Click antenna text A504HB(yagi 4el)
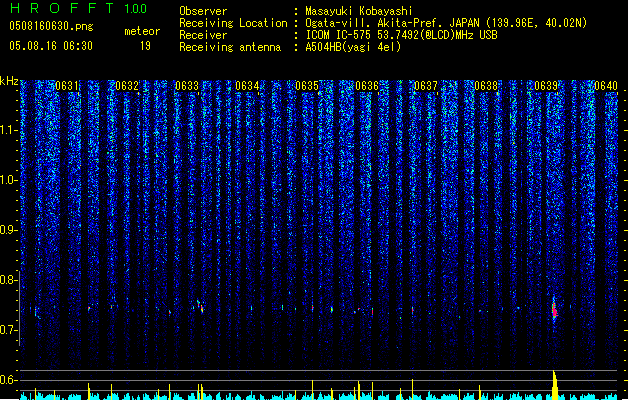This screenshot has height=400, width=629. pyautogui.click(x=353, y=47)
